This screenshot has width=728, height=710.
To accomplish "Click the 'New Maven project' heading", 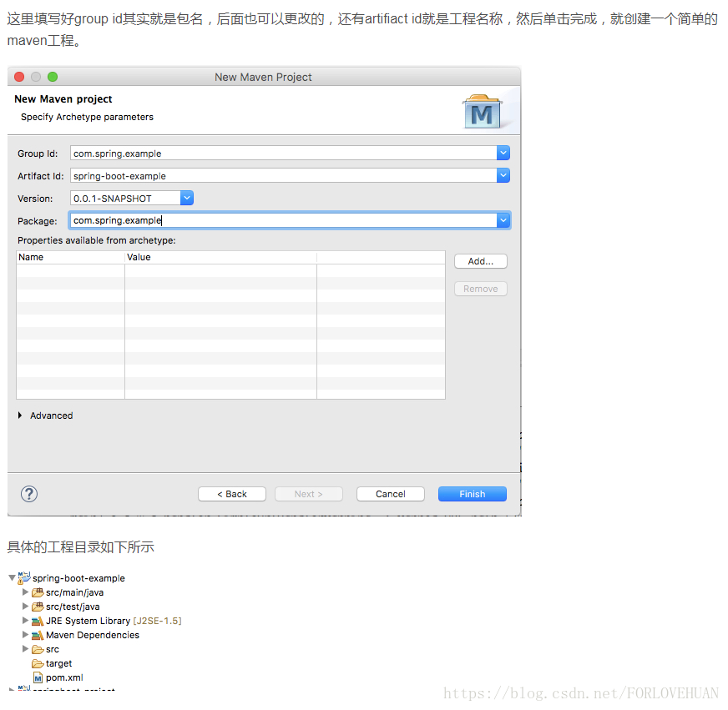I will (x=63, y=98).
